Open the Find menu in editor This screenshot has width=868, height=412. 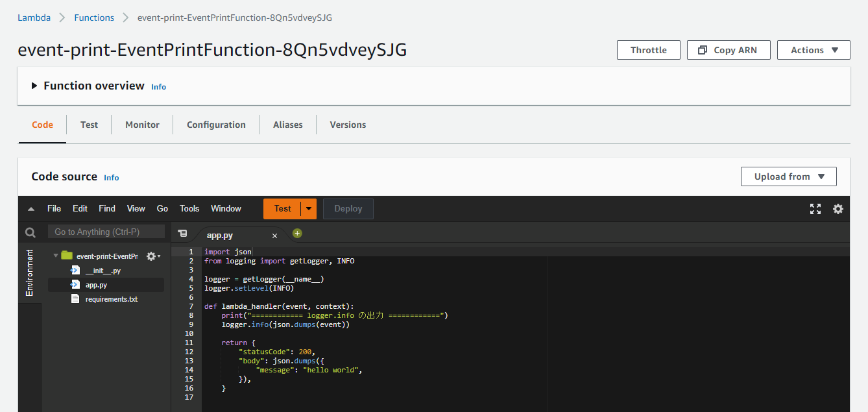pos(107,208)
